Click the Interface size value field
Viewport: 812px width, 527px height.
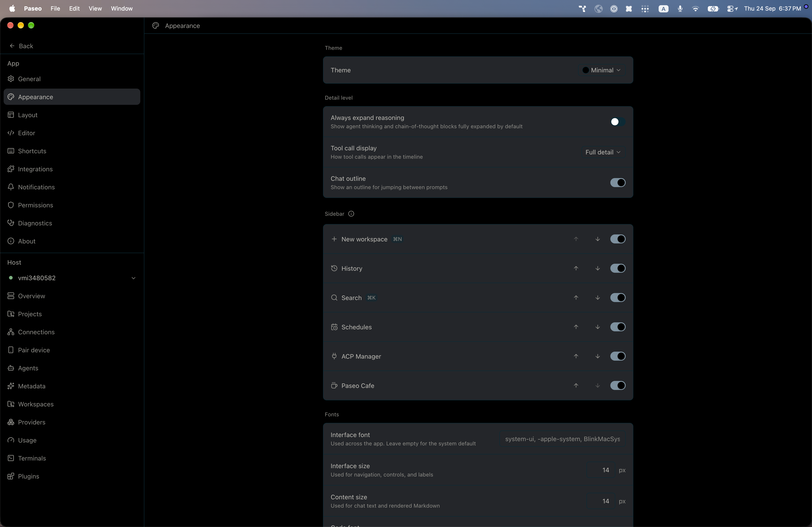(600, 470)
